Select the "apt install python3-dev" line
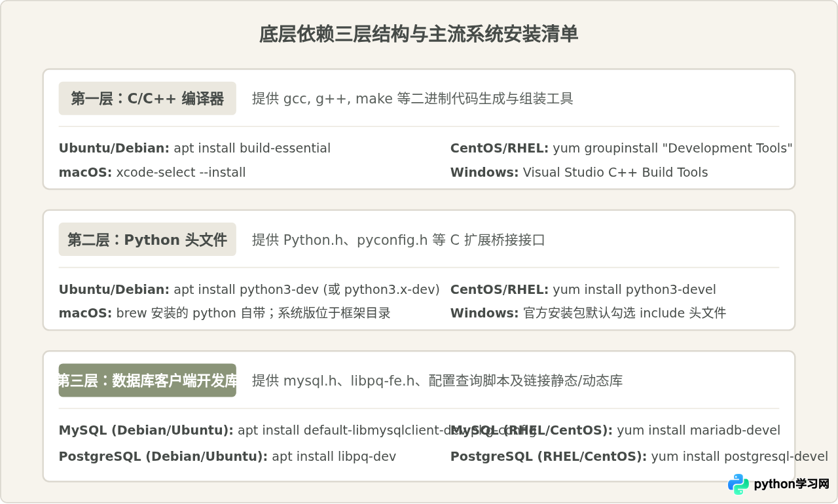This screenshot has height=504, width=838. pyautogui.click(x=249, y=289)
